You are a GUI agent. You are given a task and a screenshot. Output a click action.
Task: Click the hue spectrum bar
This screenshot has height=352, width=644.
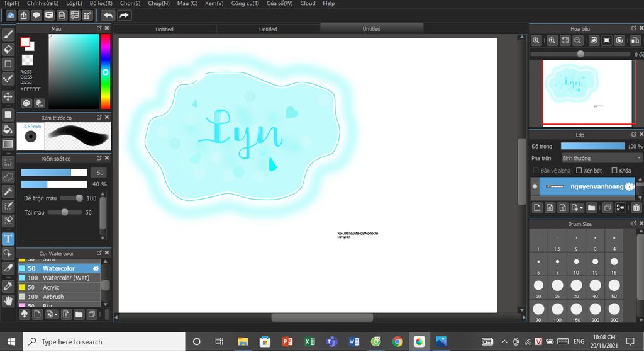tap(106, 72)
